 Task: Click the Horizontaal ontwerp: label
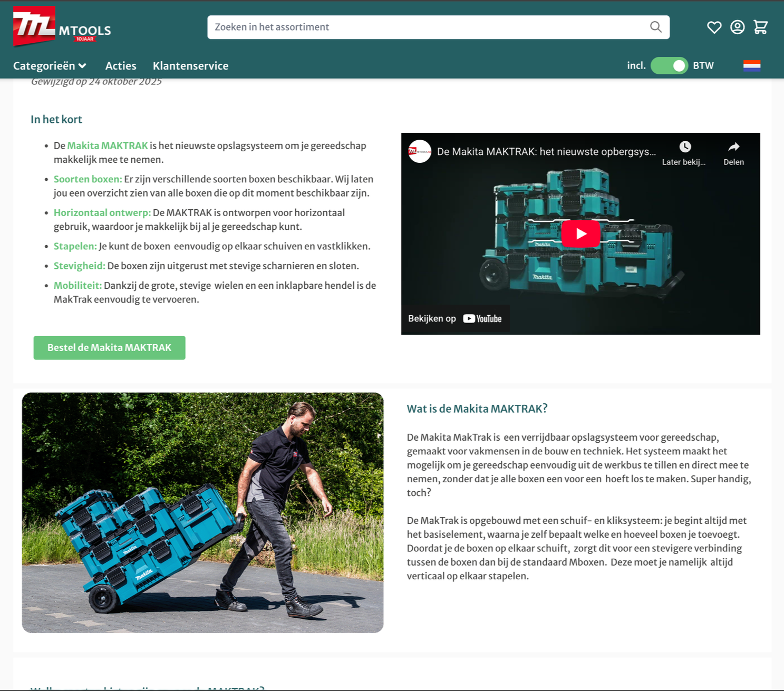pos(102,213)
